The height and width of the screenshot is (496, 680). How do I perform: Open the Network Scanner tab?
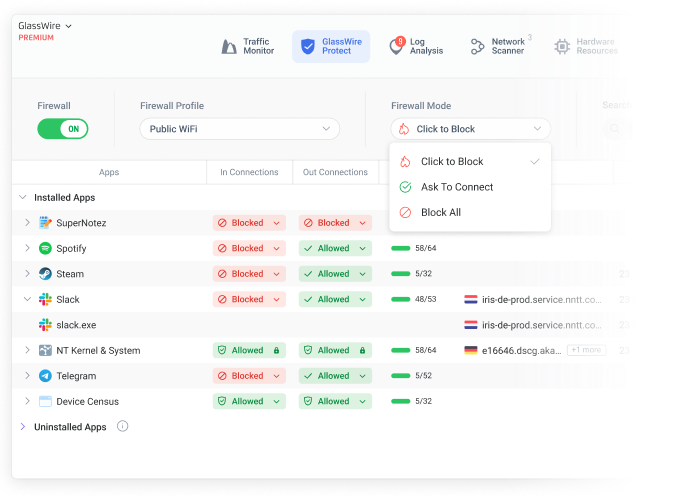point(499,46)
